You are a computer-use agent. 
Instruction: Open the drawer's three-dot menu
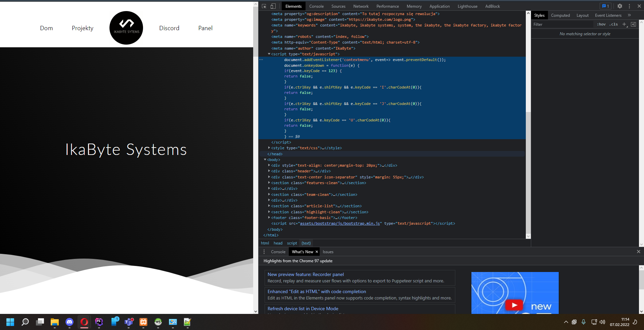(x=264, y=252)
